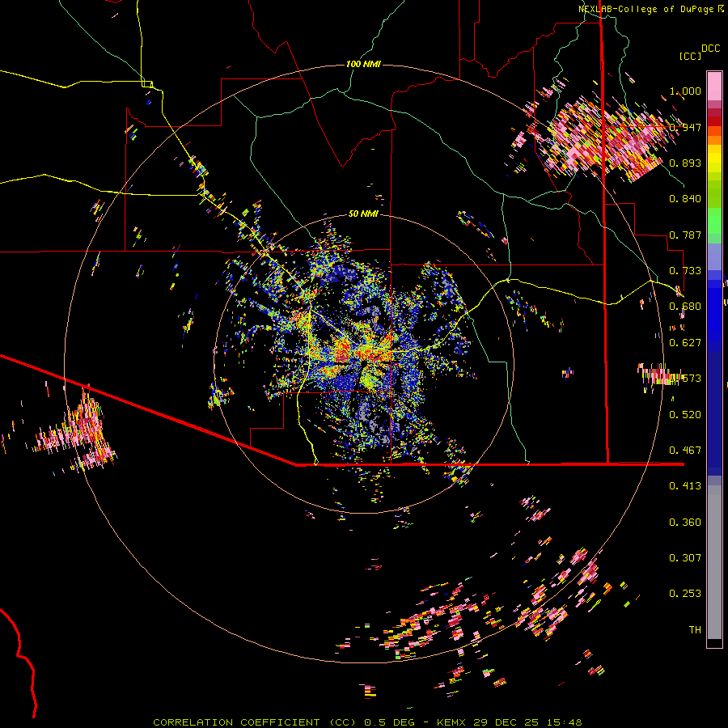Click the 0.360 value on the color scale
The height and width of the screenshot is (728, 728).
[x=685, y=523]
